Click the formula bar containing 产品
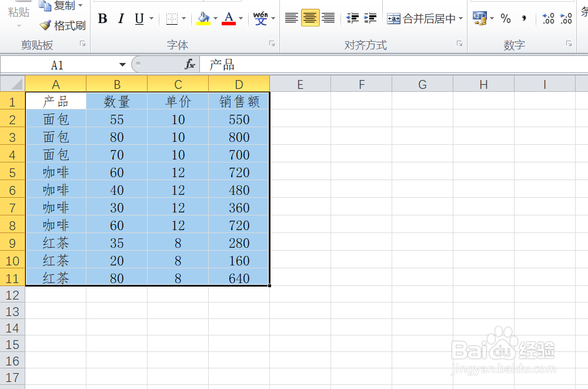 [394, 65]
